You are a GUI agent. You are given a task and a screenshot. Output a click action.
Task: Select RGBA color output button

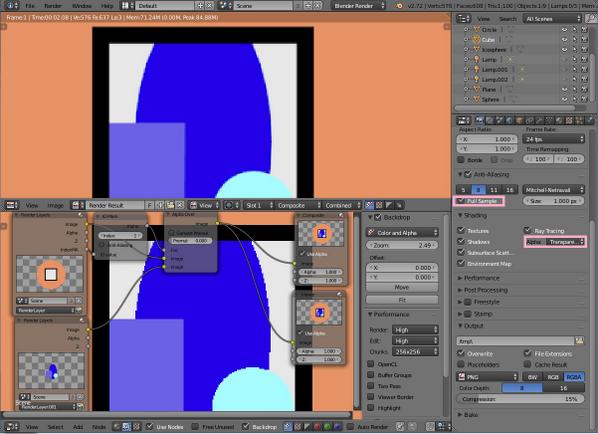[574, 377]
